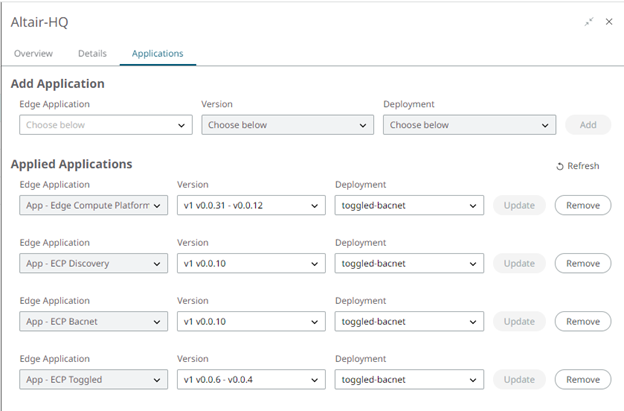This screenshot has width=624, height=411.
Task: Open the Add Application Deployment dropdown
Action: pos(469,125)
